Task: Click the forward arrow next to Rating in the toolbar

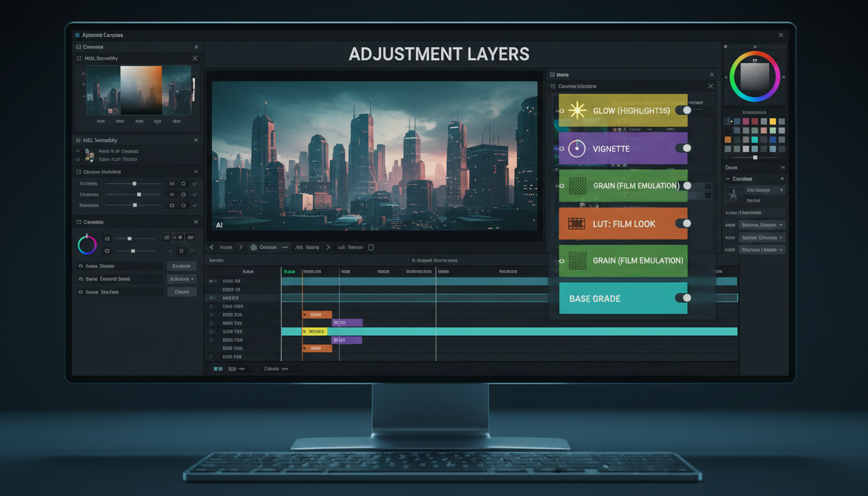Action: [328, 247]
